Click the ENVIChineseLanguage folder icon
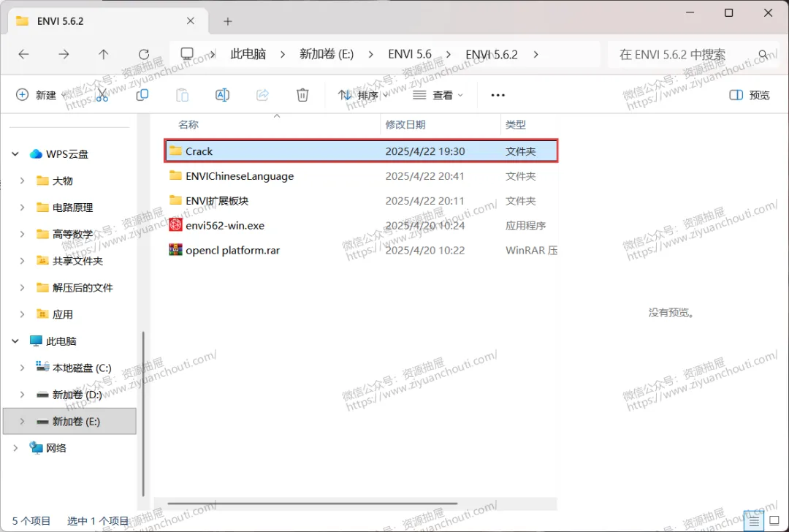The image size is (789, 532). tap(175, 175)
